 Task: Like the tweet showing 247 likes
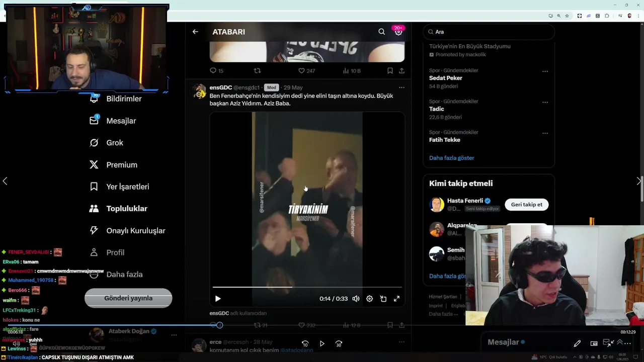[x=306, y=71]
